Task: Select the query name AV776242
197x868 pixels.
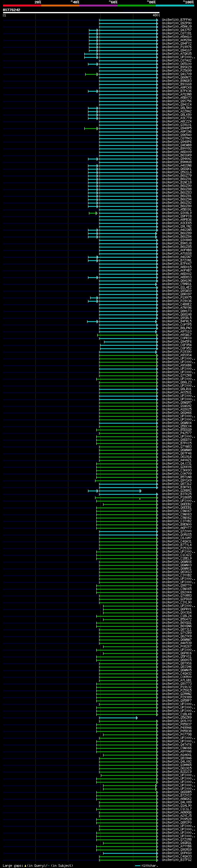Action: [11, 10]
